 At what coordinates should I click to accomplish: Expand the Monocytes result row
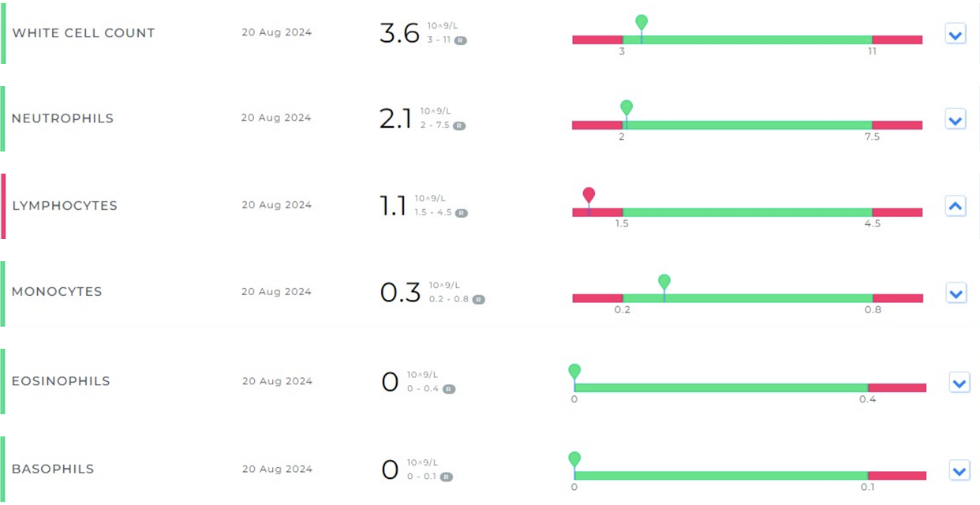click(956, 294)
